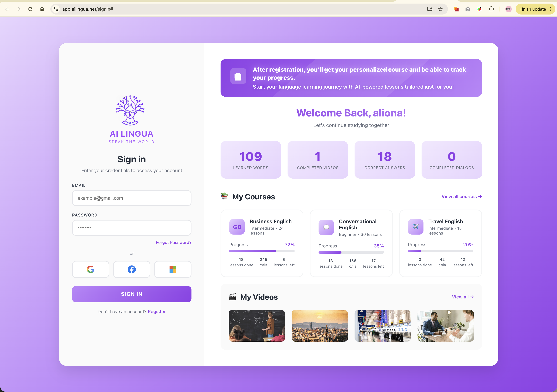
Task: Click the Business English progress bar
Action: pyautogui.click(x=262, y=251)
